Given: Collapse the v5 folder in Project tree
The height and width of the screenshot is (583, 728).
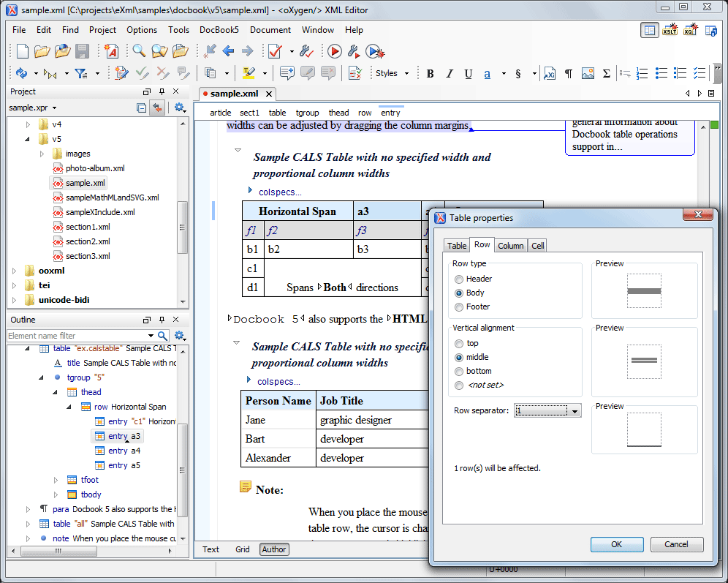Looking at the screenshot, I should point(27,139).
